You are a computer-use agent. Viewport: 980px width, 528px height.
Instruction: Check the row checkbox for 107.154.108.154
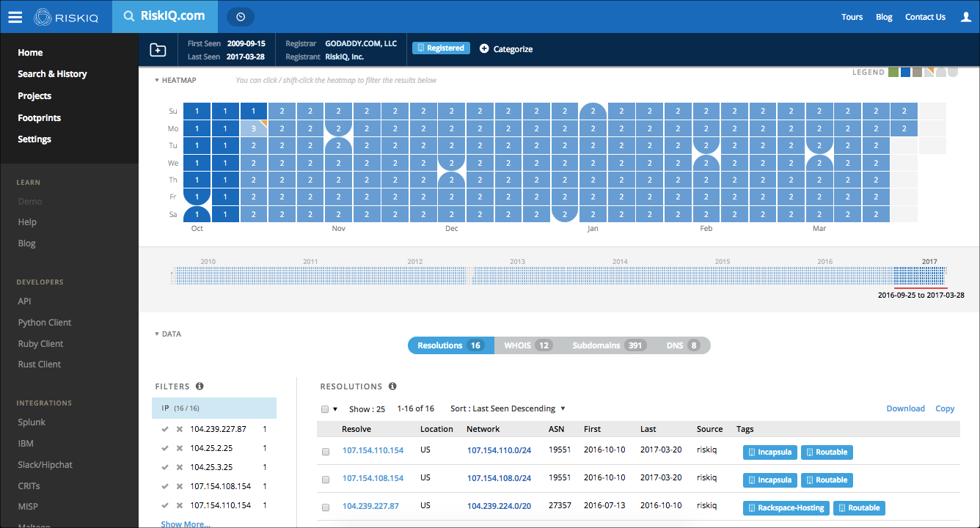[326, 480]
